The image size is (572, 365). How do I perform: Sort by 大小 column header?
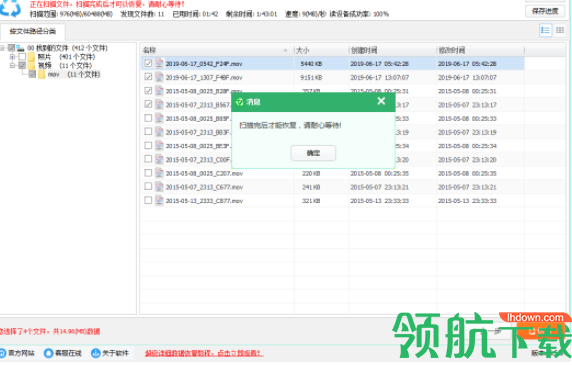pyautogui.click(x=321, y=50)
